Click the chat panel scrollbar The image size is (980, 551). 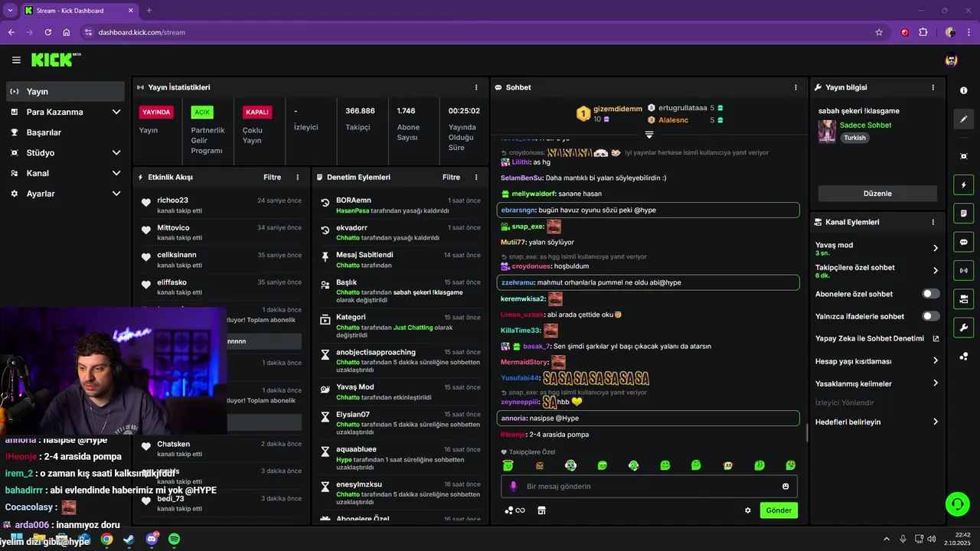806,432
